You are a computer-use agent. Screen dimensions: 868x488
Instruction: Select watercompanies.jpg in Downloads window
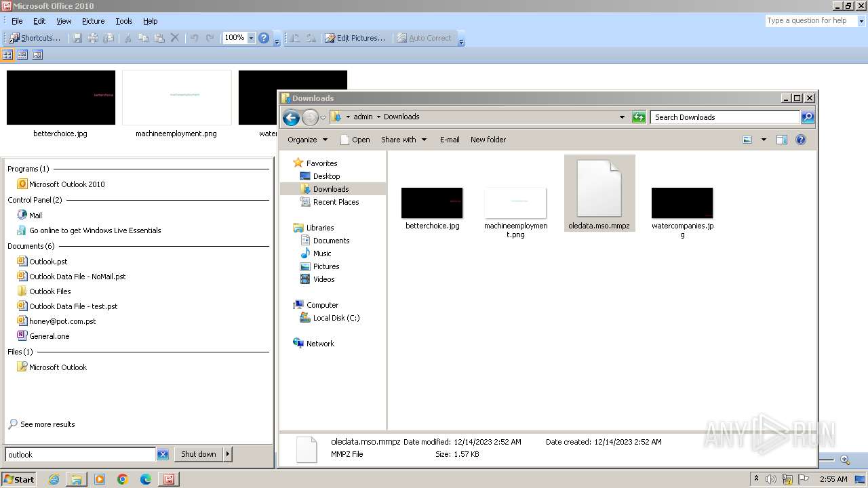tap(682, 213)
